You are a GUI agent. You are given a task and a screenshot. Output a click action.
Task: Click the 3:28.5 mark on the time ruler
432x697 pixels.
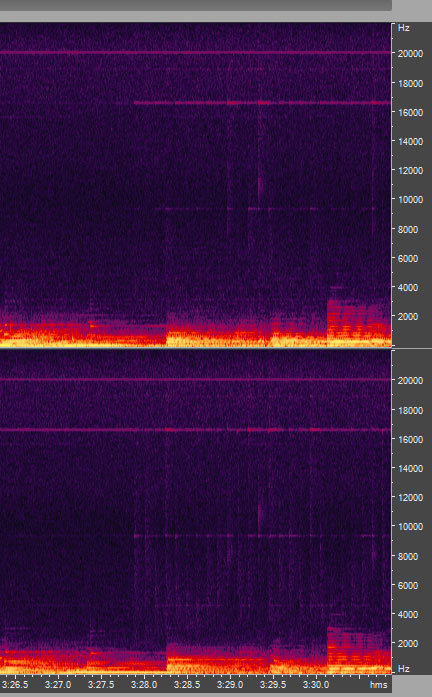[187, 685]
